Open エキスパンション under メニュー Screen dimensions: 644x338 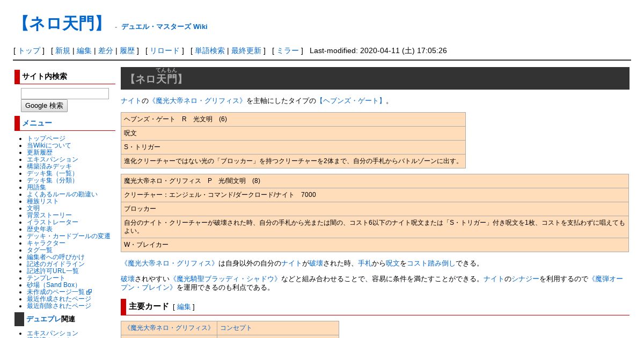pyautogui.click(x=53, y=159)
